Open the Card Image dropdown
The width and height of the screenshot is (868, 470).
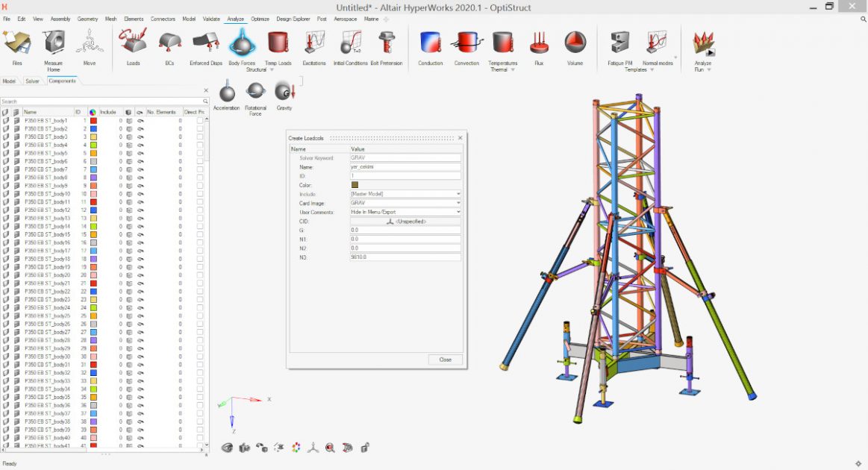click(x=405, y=203)
